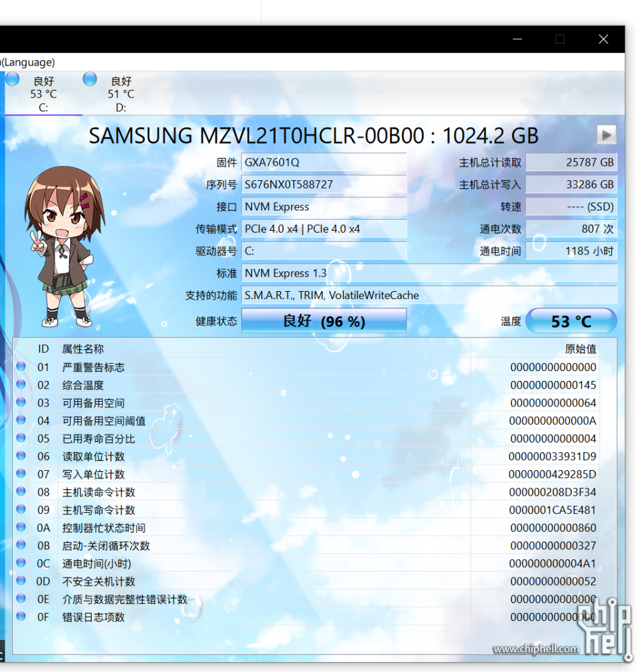Select the 读取单位计数 attribute name
The image size is (642, 672).
coord(94,456)
